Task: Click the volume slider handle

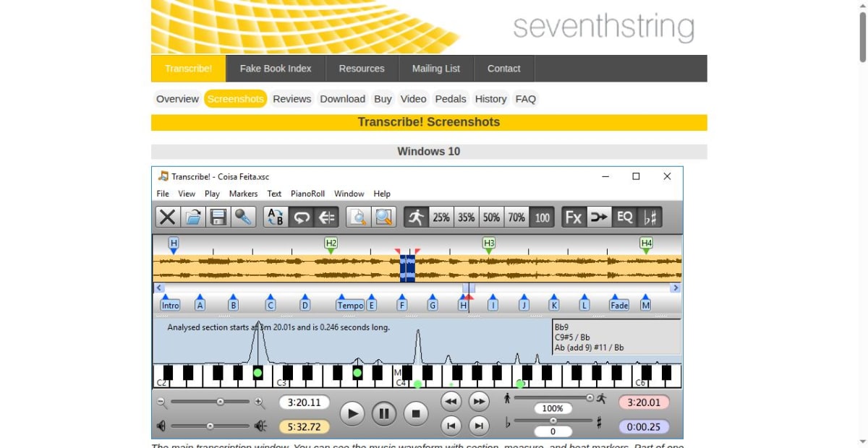Action: point(210,426)
